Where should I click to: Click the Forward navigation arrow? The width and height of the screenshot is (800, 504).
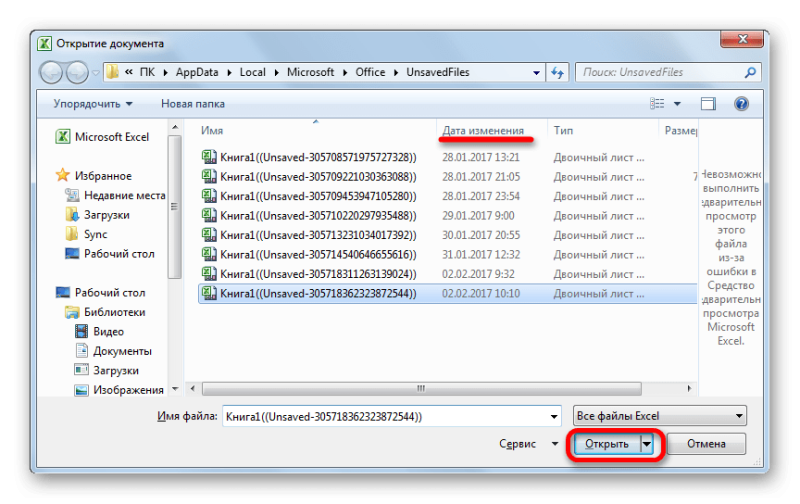[77, 72]
